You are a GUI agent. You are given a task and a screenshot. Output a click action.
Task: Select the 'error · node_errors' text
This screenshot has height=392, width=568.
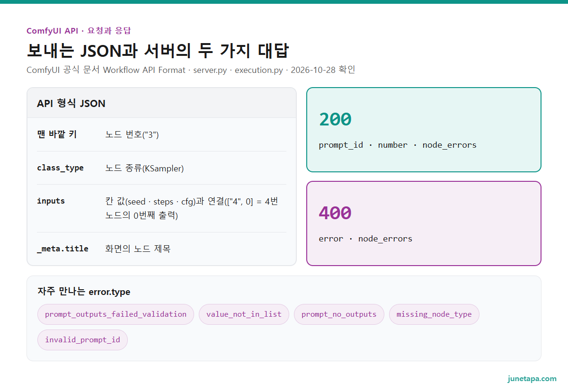pos(365,239)
